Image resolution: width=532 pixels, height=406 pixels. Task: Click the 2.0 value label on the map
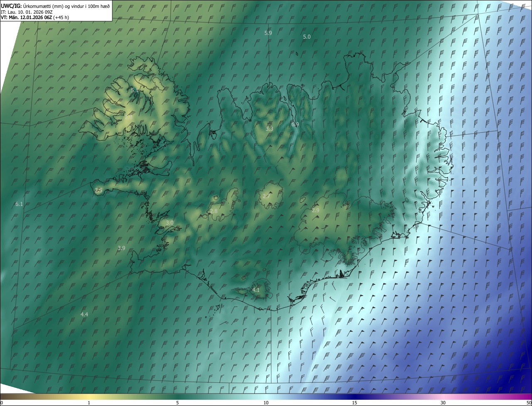pos(128,118)
